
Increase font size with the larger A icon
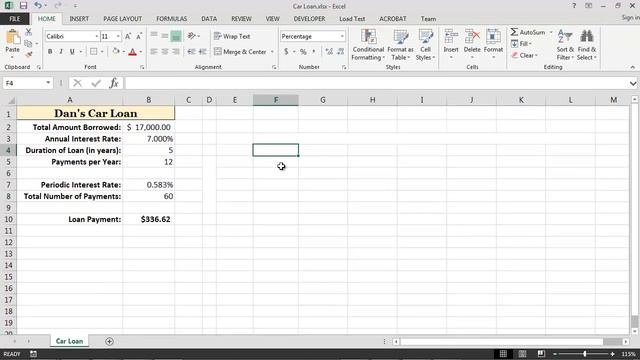128,36
